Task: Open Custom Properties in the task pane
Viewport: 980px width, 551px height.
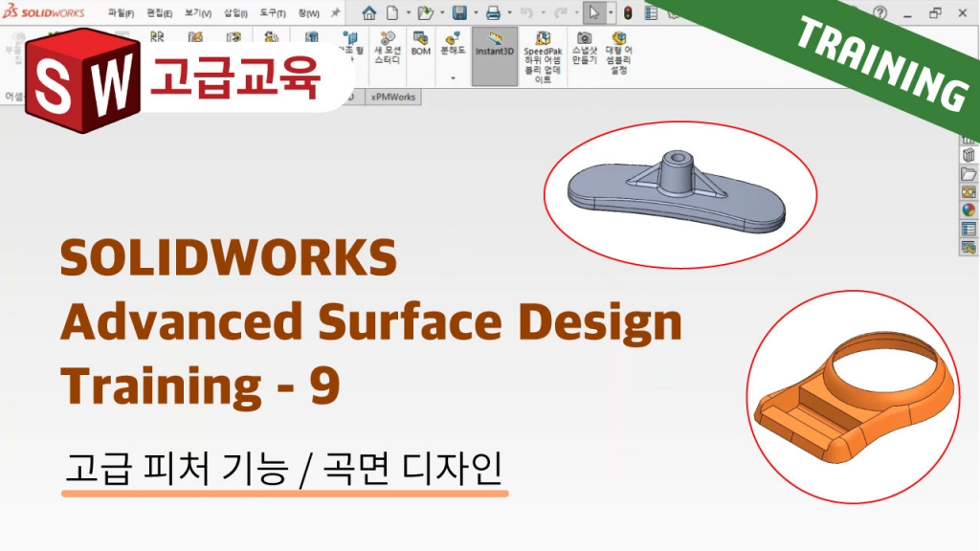Action: pos(969,230)
